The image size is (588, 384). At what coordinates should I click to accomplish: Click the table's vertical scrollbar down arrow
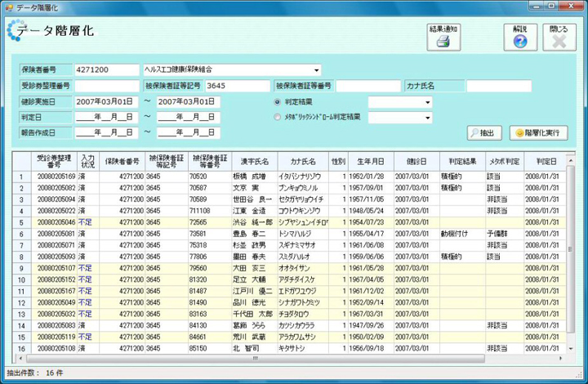(570, 349)
